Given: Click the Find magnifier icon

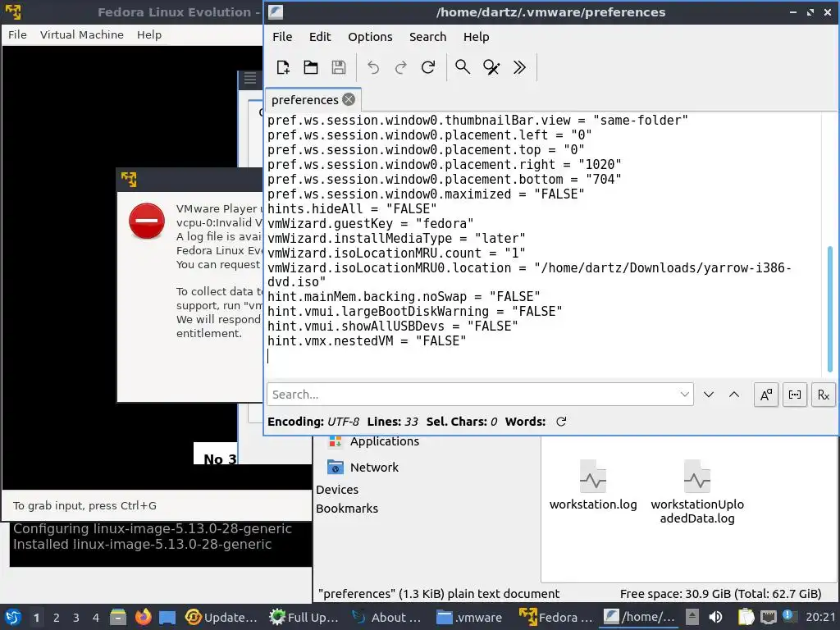Looking at the screenshot, I should point(463,67).
